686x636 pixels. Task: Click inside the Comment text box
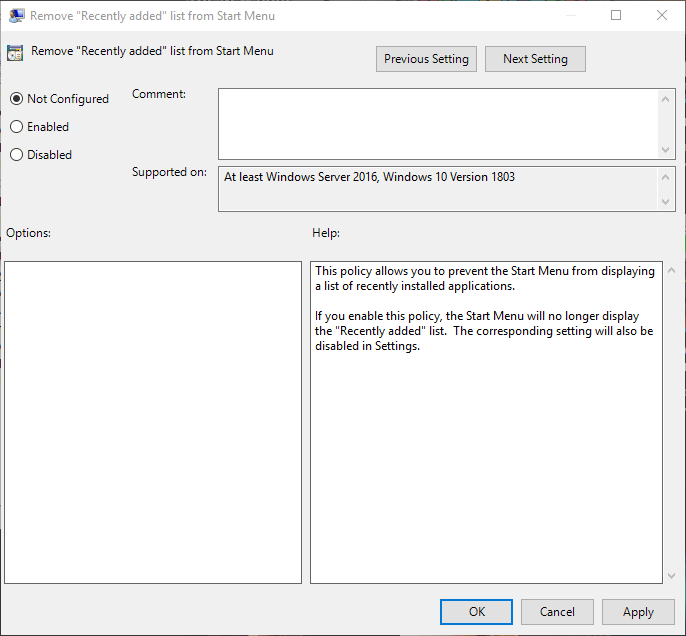(x=438, y=124)
